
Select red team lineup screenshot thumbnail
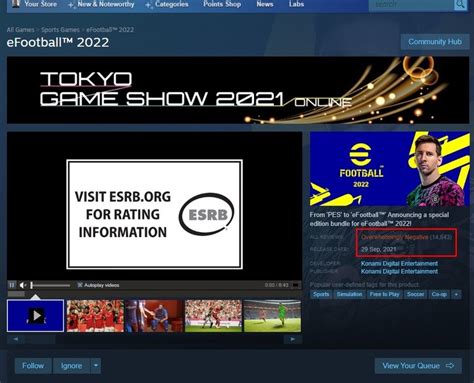tap(95, 316)
